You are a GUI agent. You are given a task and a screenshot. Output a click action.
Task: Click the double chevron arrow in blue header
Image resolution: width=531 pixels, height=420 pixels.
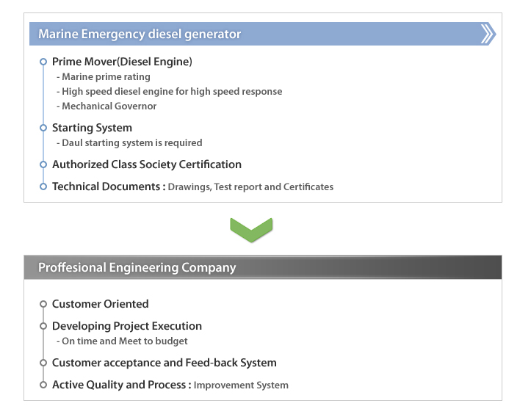point(488,34)
